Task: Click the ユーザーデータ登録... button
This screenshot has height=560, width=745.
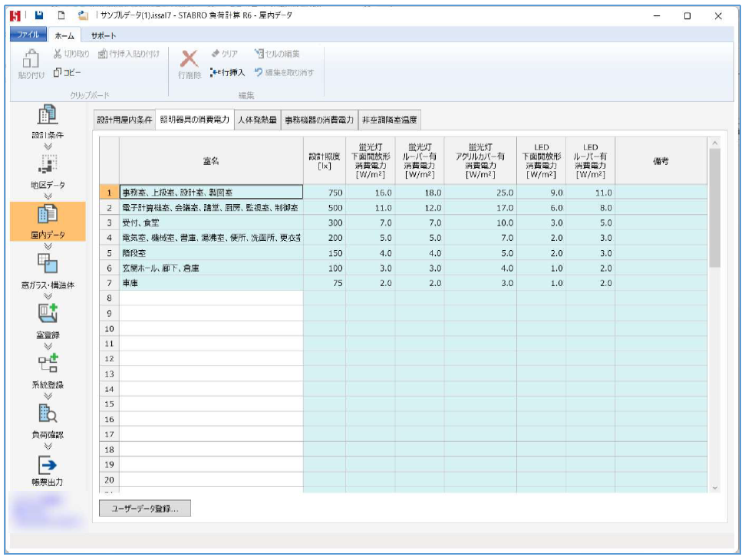Action: pos(145,508)
